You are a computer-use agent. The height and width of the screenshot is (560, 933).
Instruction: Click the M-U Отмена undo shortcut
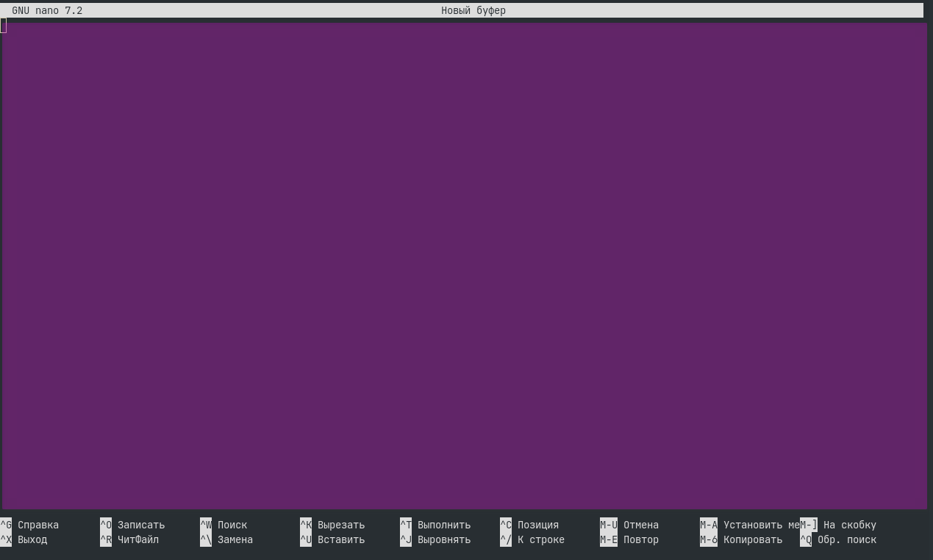tap(629, 525)
